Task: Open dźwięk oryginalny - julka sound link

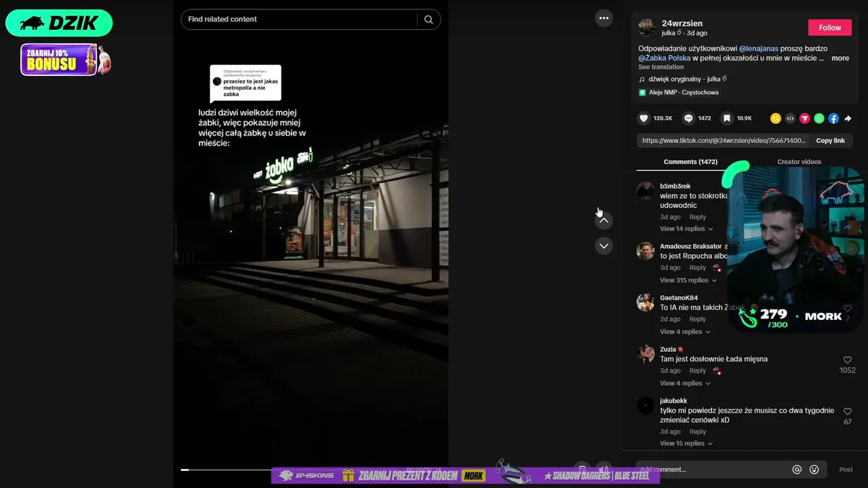Action: [x=688, y=79]
